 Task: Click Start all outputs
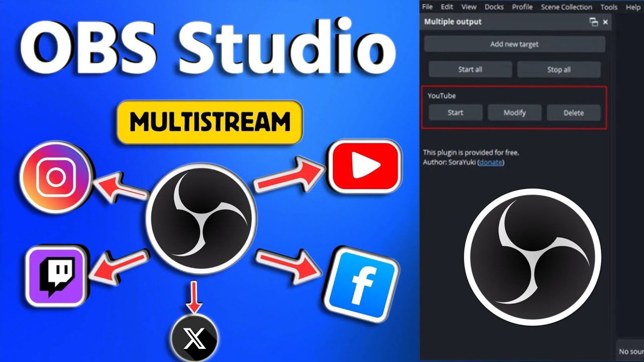click(470, 69)
